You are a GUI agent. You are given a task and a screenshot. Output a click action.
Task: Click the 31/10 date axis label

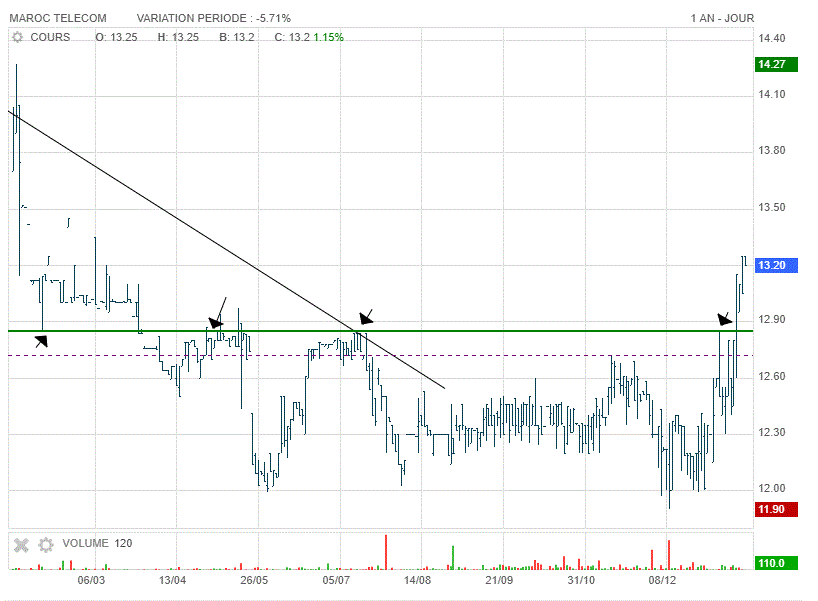tap(581, 580)
